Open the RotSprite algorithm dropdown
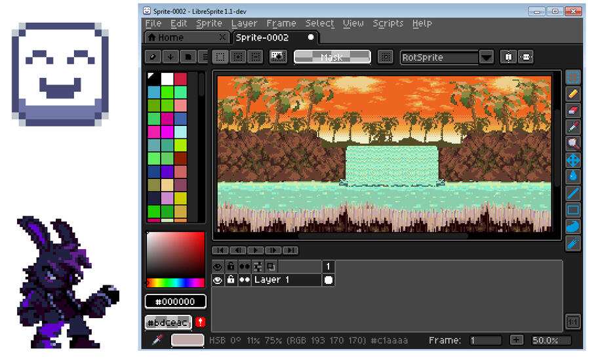 click(x=486, y=58)
